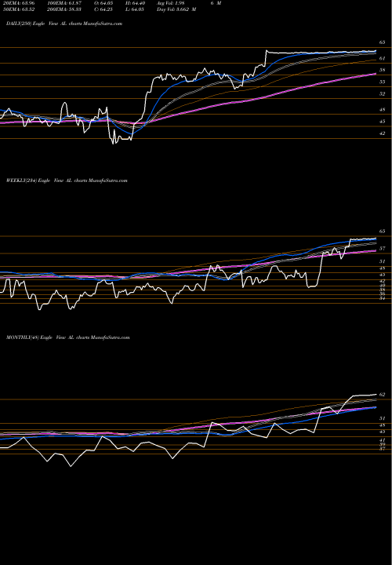Image resolution: width=392 pixels, height=565 pixels.
Task: Click the 50EMA value readout
Action: point(17,9)
